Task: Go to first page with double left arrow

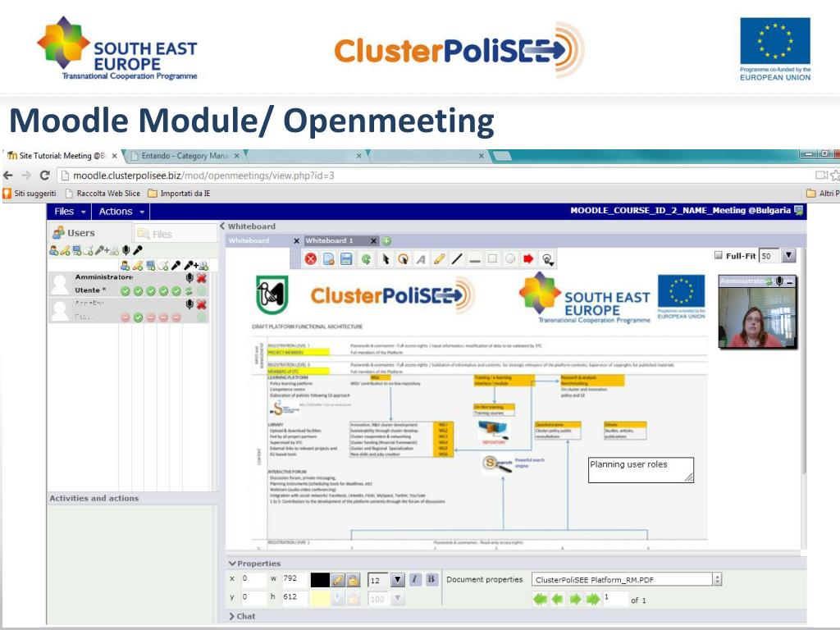Action: click(x=540, y=599)
